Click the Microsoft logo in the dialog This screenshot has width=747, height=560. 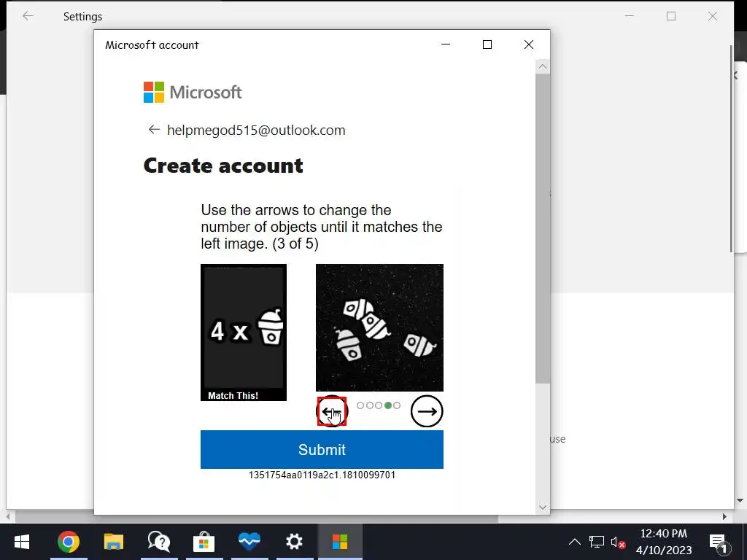point(193,93)
